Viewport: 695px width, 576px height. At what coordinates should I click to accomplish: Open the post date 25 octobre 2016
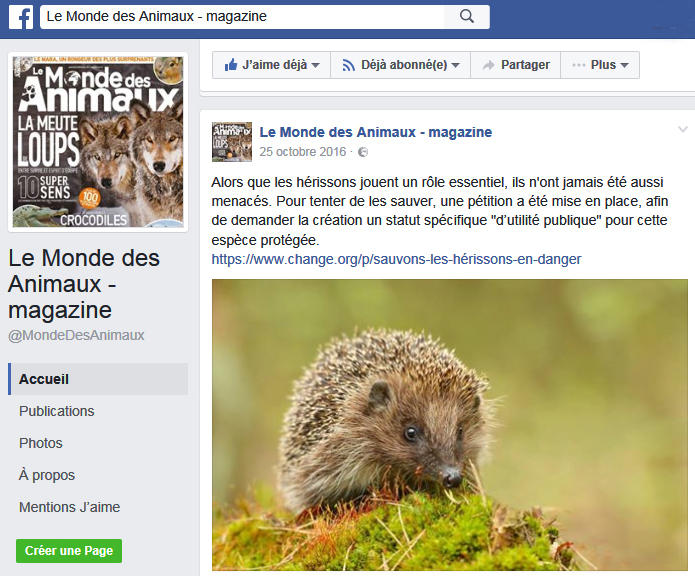coord(302,152)
